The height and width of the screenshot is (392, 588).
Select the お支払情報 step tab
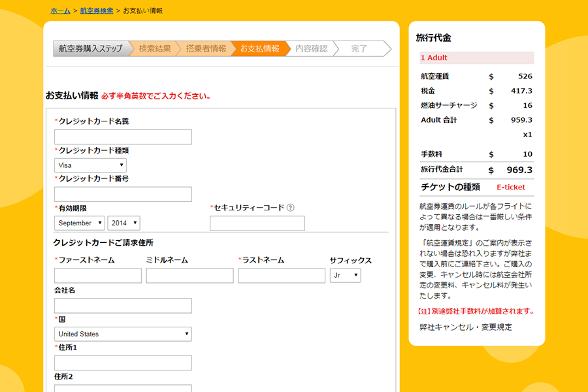tap(260, 49)
